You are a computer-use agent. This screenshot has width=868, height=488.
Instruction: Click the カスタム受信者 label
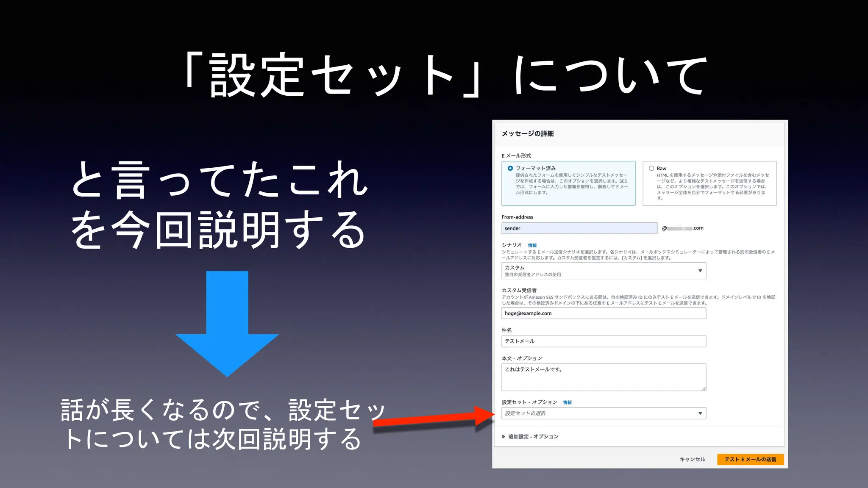pyautogui.click(x=519, y=290)
